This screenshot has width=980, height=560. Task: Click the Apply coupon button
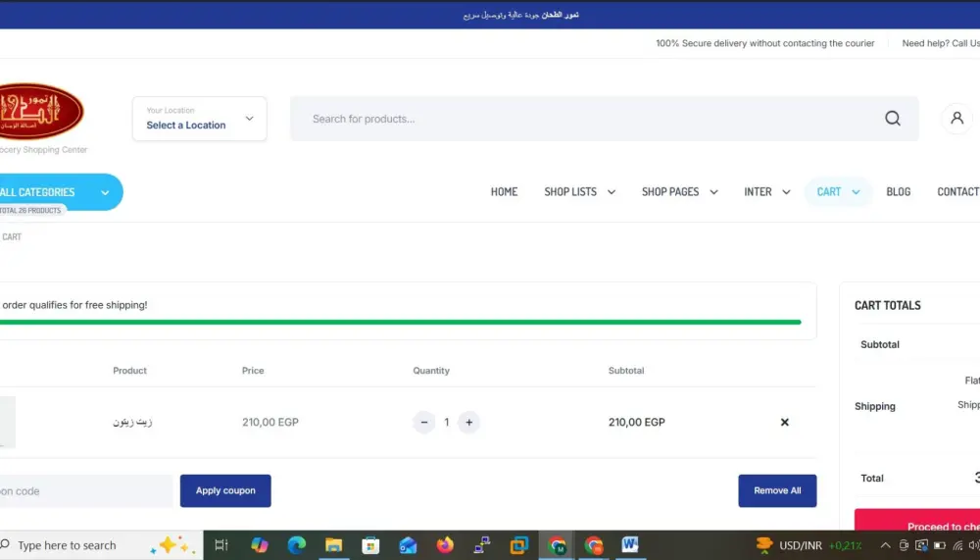click(x=225, y=490)
